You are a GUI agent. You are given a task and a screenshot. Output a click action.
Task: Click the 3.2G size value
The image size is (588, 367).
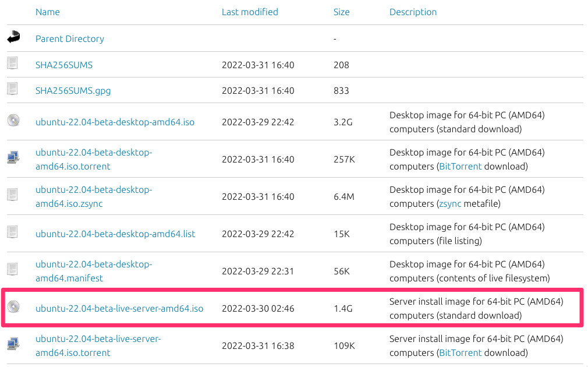coord(343,122)
